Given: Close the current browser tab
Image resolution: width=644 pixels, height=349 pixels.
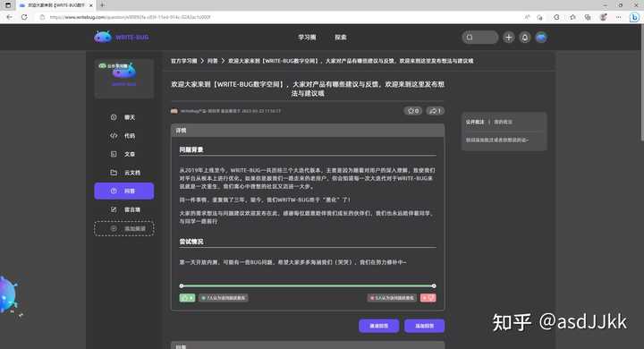Looking at the screenshot, I should click(90, 5).
